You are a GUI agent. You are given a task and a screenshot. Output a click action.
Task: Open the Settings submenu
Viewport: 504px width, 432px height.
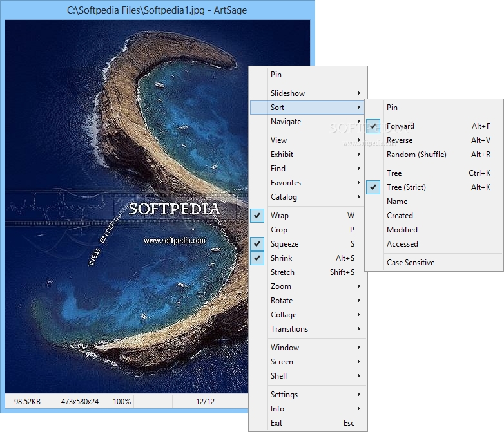click(x=308, y=395)
